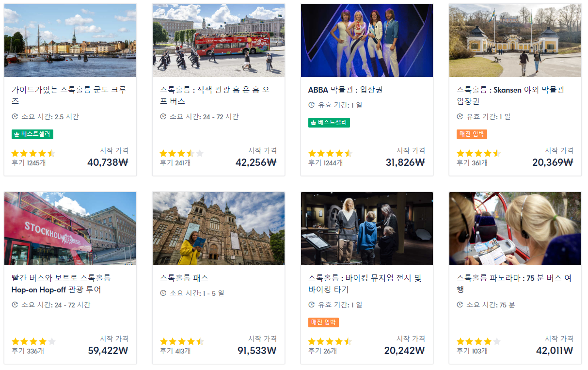Open the Stockholm Pass Nordic Museum photo

(219, 228)
